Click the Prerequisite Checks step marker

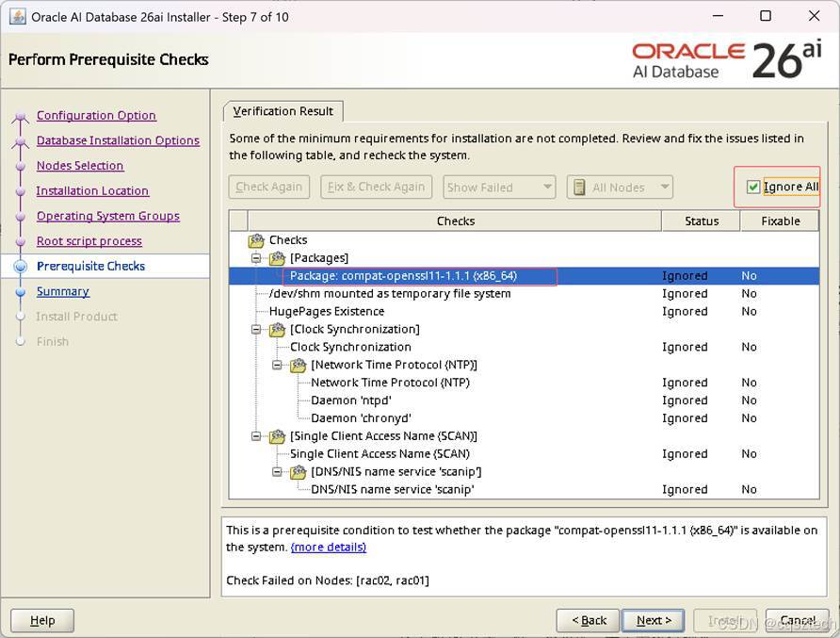[x=21, y=267]
